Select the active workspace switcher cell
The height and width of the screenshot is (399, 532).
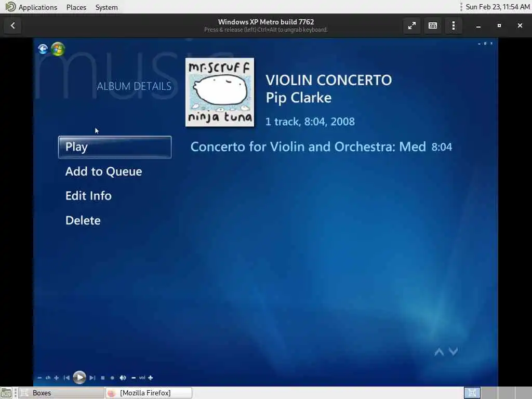tap(472, 393)
